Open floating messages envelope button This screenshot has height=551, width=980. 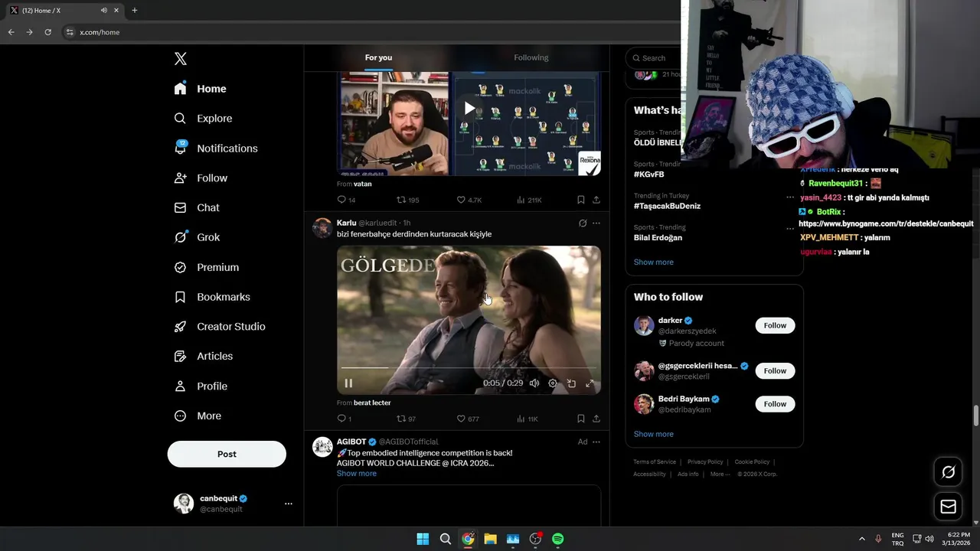click(x=948, y=507)
